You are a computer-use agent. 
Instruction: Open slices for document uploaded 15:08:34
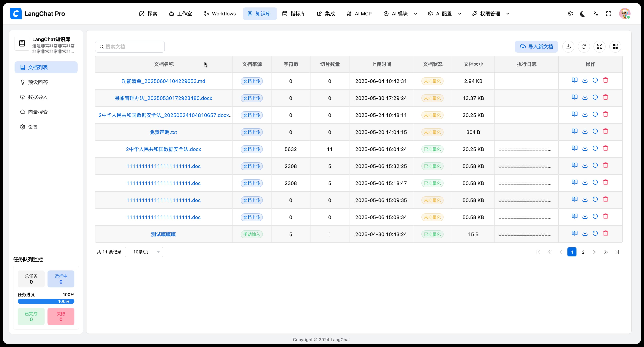[575, 216]
